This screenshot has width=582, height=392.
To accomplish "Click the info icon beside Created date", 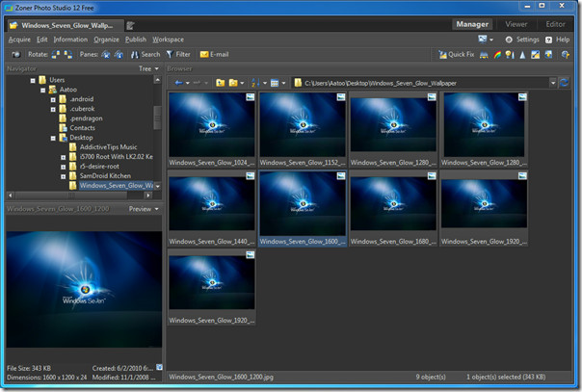I will 159,367.
